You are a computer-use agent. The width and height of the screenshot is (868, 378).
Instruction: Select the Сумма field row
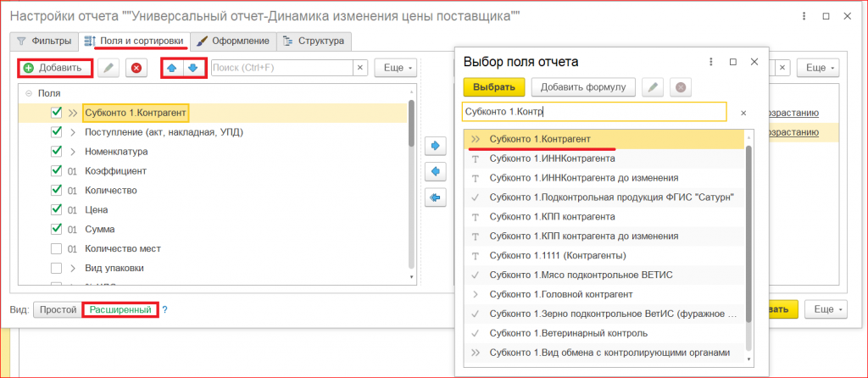[214, 229]
